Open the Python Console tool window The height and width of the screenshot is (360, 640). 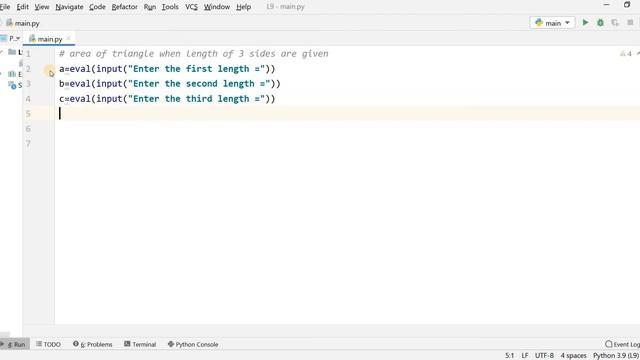[193, 344]
